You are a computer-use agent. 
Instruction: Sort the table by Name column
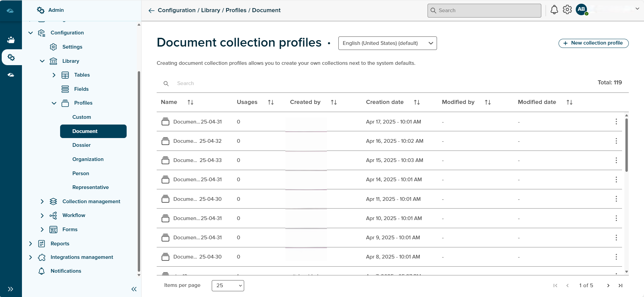click(190, 102)
